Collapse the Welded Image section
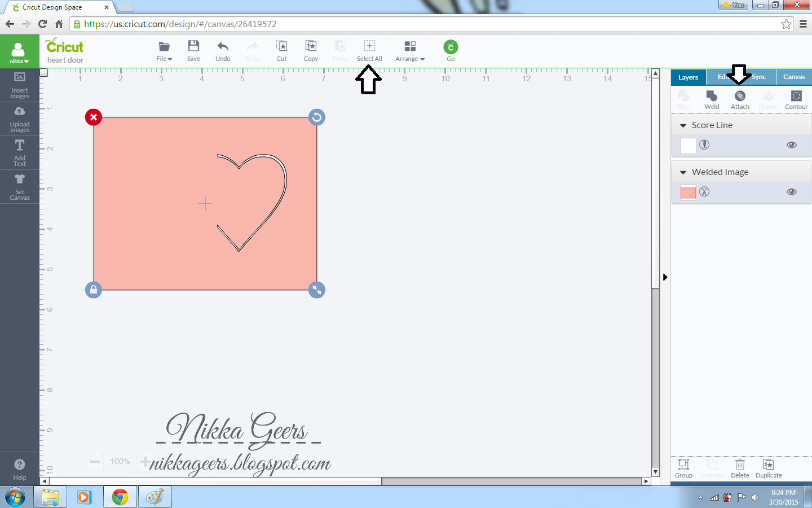812x508 pixels. [683, 172]
